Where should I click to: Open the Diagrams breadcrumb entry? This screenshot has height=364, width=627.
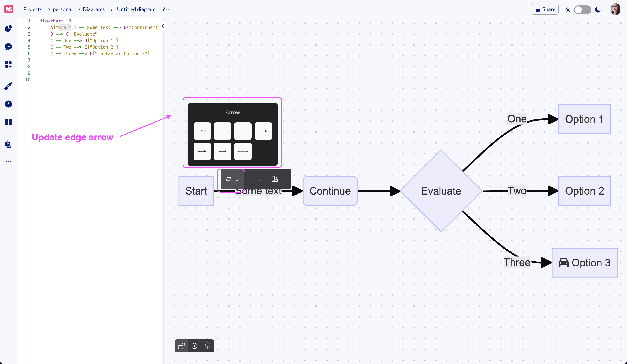[x=94, y=9]
